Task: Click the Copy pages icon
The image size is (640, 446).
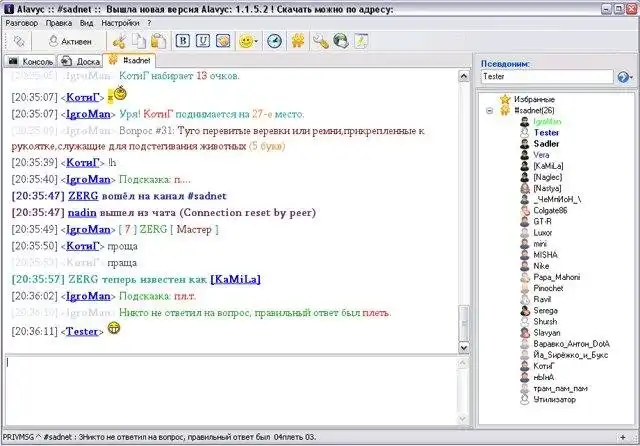Action: tap(139, 41)
